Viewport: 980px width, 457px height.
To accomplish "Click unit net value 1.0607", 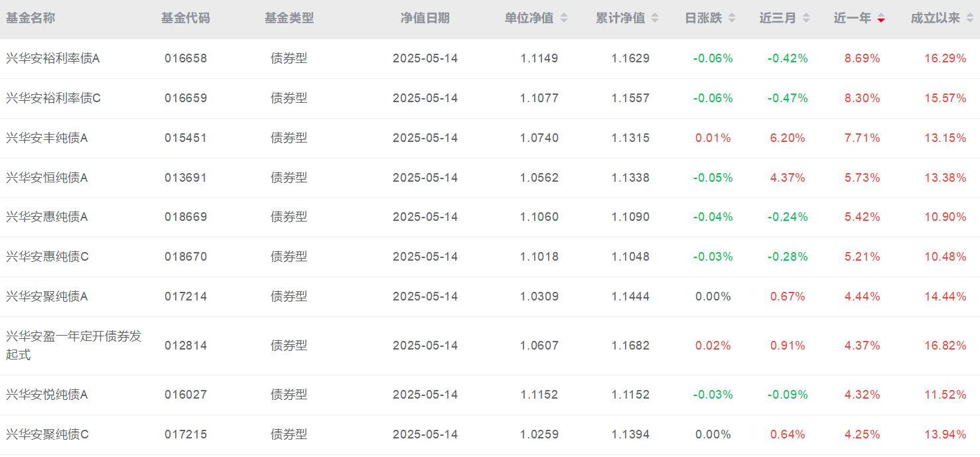I will (x=539, y=346).
